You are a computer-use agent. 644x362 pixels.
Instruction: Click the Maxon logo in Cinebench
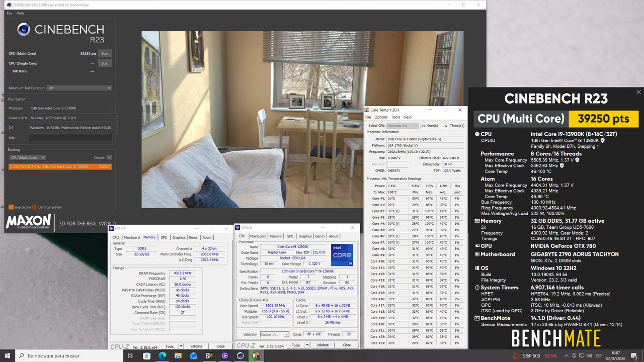point(28,222)
